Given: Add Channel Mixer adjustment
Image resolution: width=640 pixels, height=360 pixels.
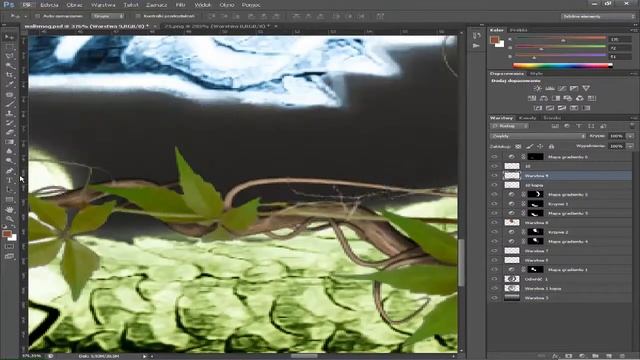Looking at the screenshot, I should click(580, 98).
